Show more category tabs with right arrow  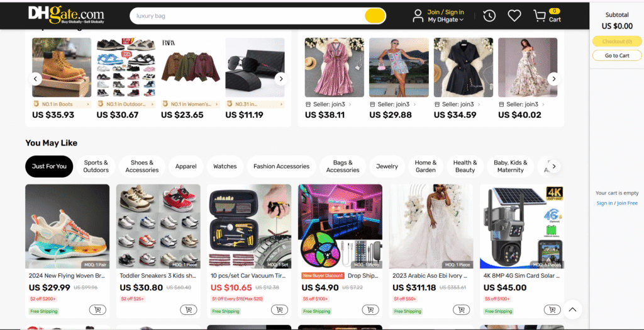(x=553, y=166)
